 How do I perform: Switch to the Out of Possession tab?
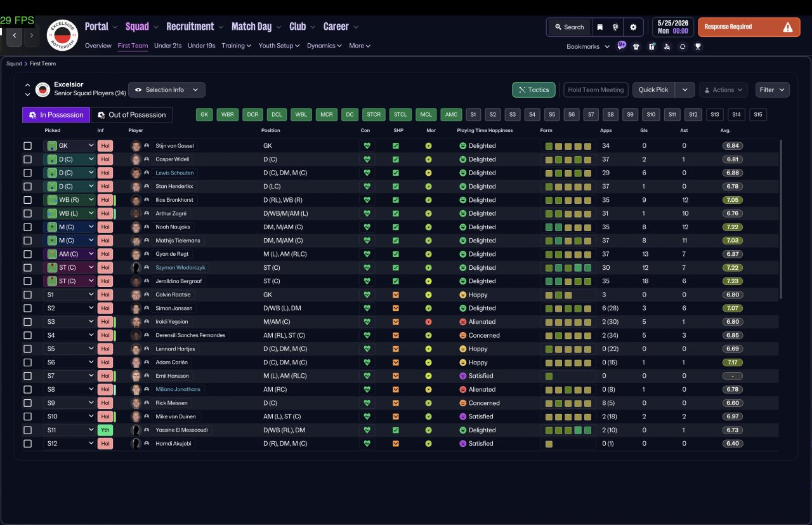point(131,115)
